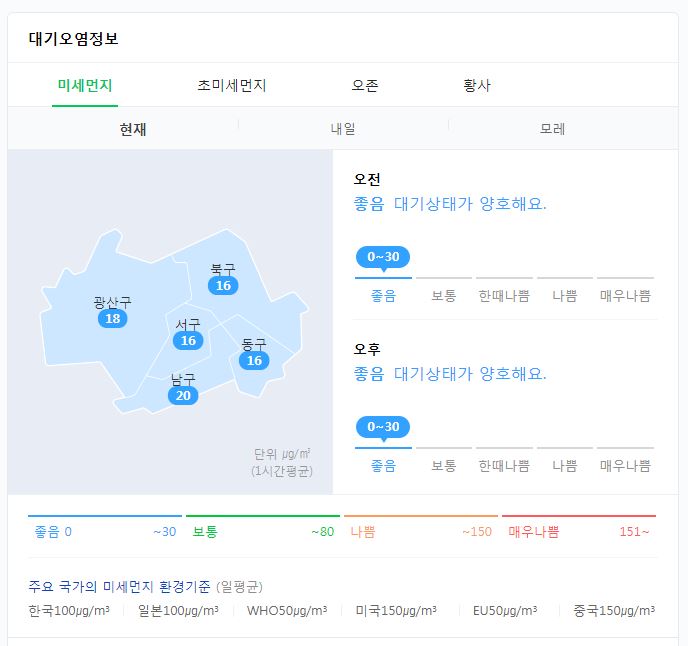The height and width of the screenshot is (646, 688).
Task: Select 서구 district value 16 marker
Action: [x=188, y=341]
